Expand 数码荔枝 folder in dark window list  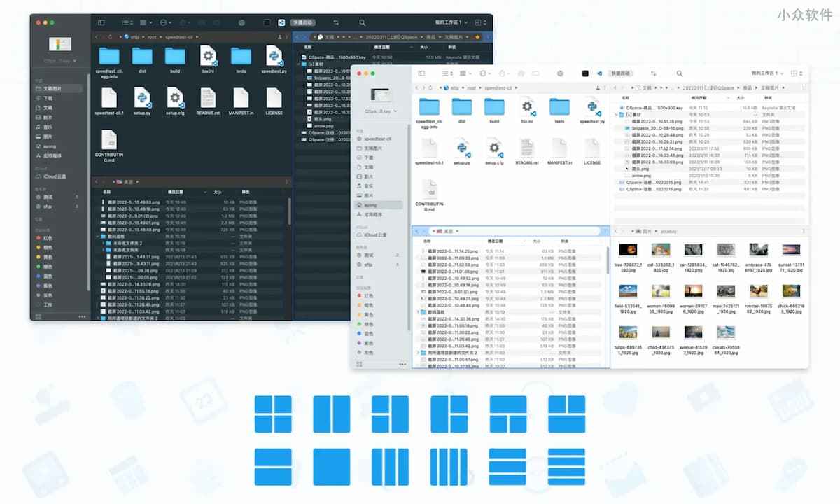tap(97, 237)
